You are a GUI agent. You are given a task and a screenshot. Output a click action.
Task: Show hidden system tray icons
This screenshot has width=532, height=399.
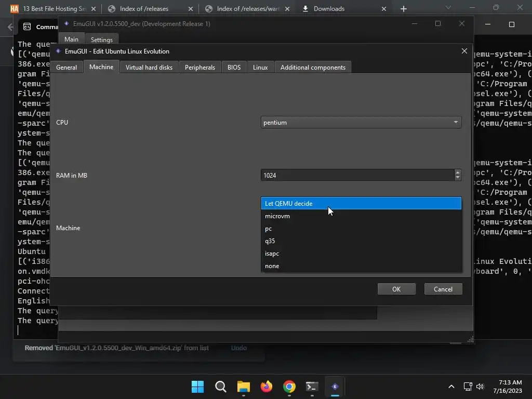(451, 387)
